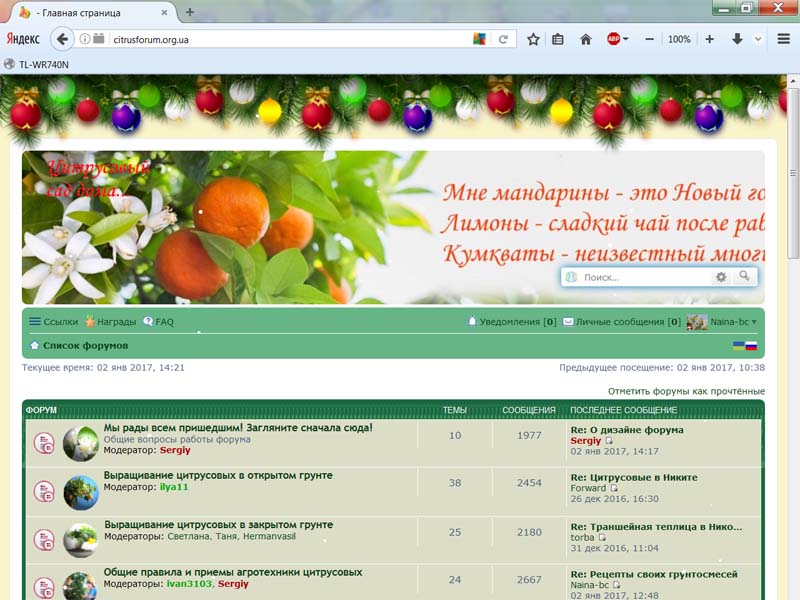Reload the page with the refresh icon
Viewport: 800px width, 600px height.
[x=503, y=39]
